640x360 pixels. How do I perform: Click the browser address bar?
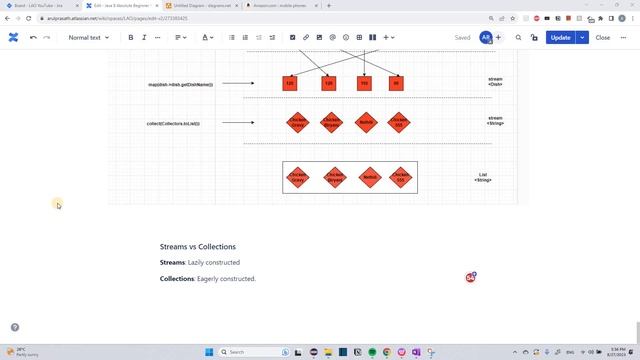click(x=261, y=18)
